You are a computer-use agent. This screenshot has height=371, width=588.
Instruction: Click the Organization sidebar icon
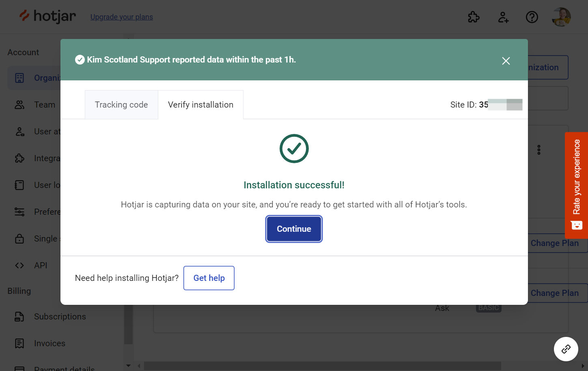[x=19, y=78]
